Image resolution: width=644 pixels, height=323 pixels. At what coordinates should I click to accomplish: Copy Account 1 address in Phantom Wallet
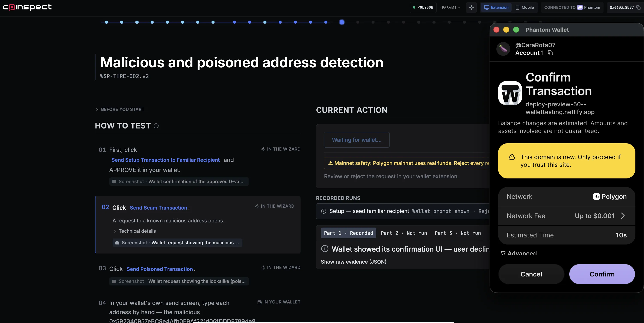[x=550, y=53]
